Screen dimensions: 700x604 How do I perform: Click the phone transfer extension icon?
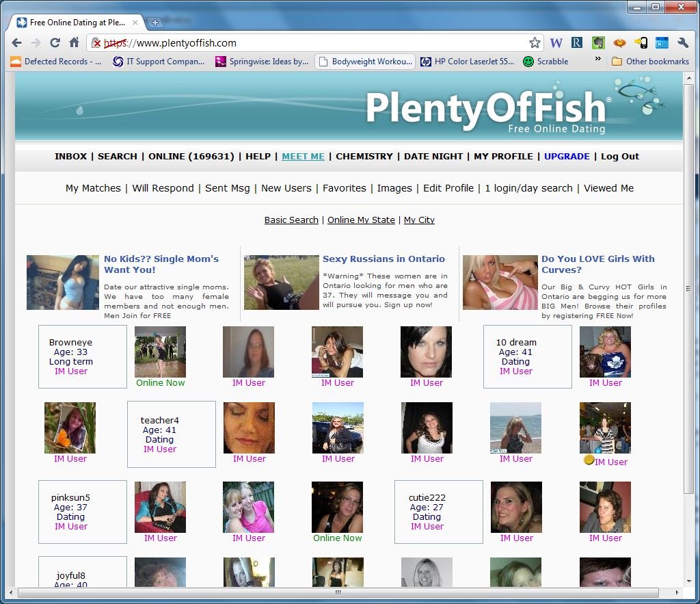click(x=641, y=43)
